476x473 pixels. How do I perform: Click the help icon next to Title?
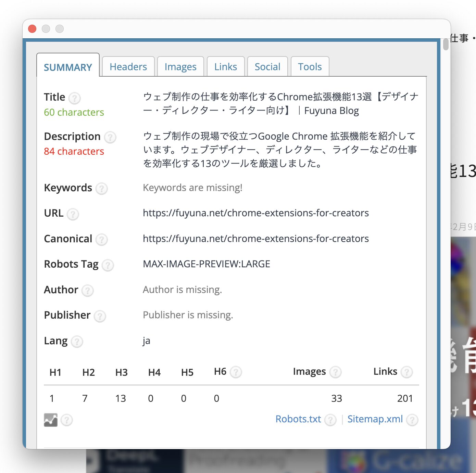74,98
